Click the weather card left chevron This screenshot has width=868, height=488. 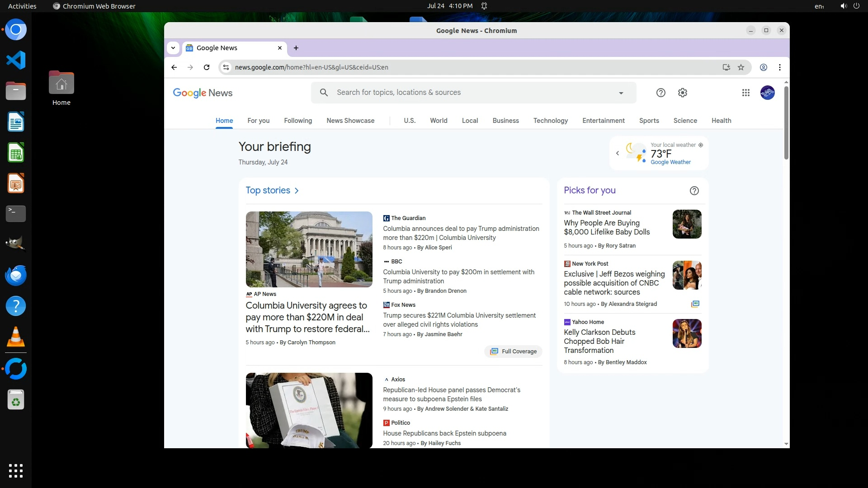click(618, 153)
